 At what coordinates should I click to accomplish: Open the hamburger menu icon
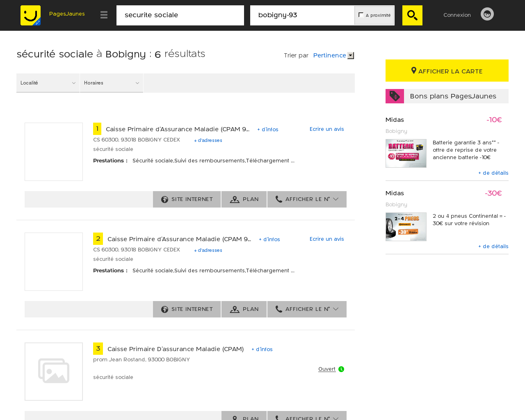104,15
